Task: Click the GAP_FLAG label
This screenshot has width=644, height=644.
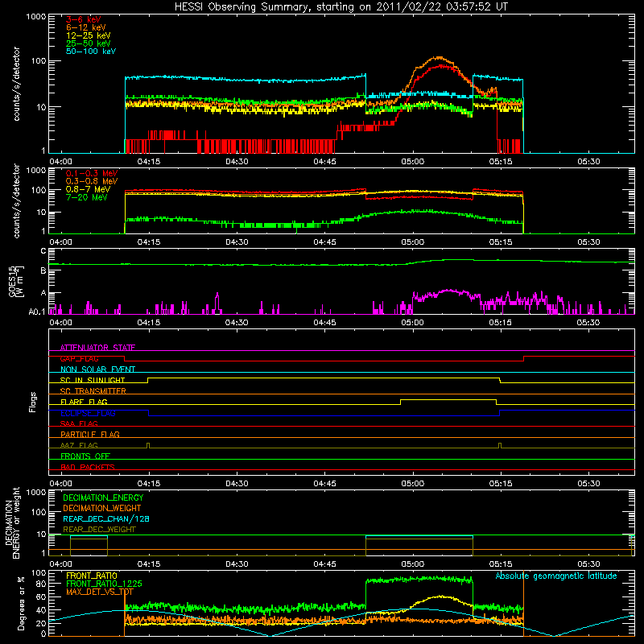Action: click(79, 358)
